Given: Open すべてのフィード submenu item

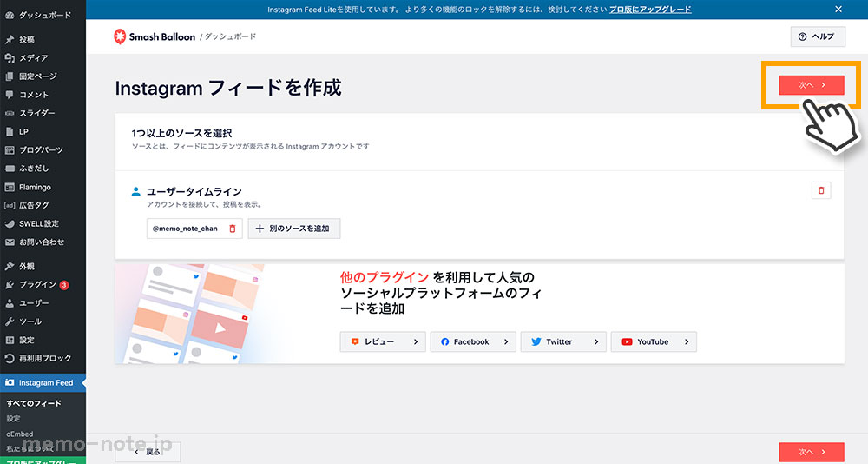Looking at the screenshot, I should (34, 403).
